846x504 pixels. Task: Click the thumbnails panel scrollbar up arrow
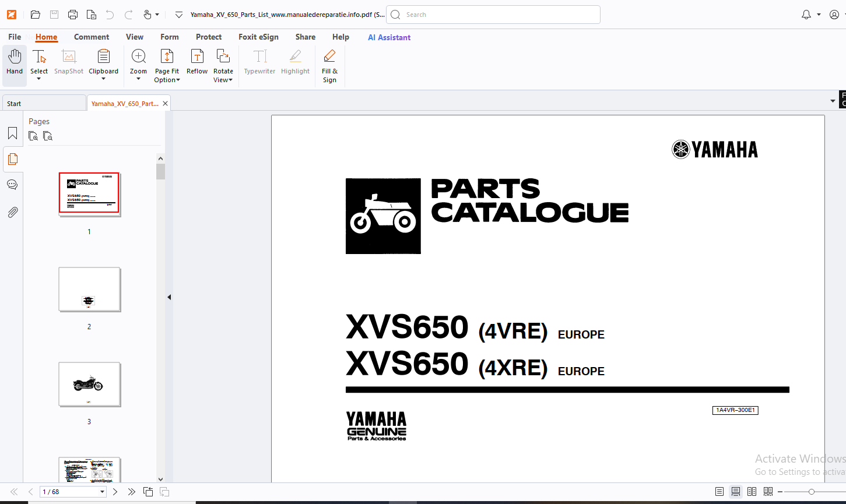(x=161, y=158)
